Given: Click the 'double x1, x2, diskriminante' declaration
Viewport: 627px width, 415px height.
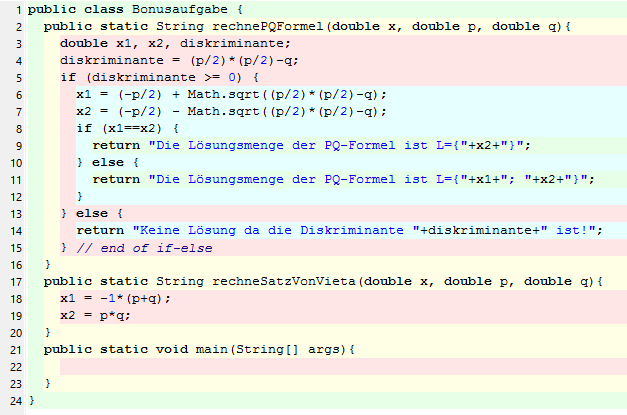Looking at the screenshot, I should 174,43.
